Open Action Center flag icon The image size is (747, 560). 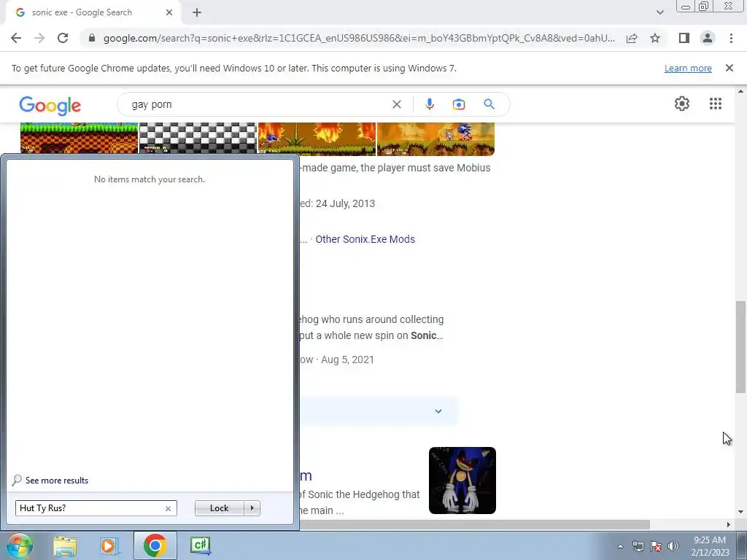(x=656, y=546)
